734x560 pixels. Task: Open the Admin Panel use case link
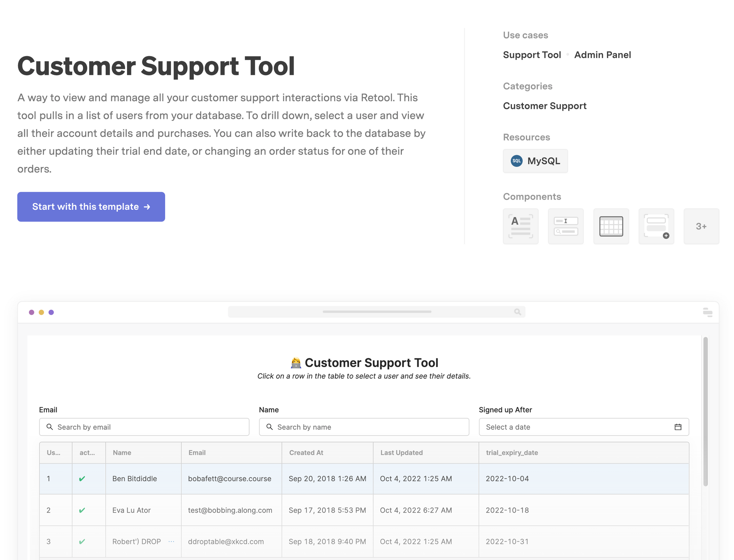point(603,55)
